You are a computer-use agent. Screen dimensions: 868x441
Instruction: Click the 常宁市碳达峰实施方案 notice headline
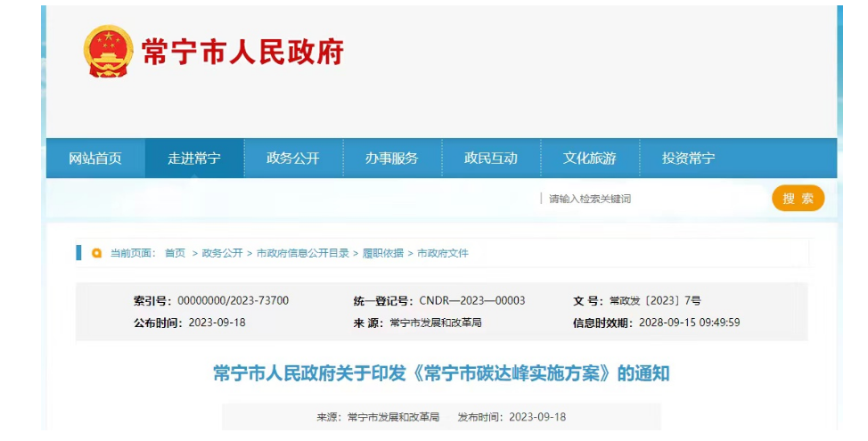(441, 373)
